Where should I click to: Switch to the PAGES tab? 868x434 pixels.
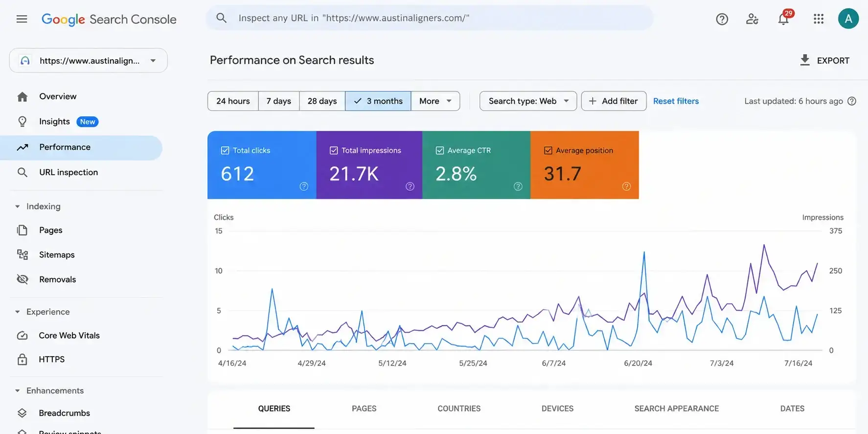coord(364,409)
